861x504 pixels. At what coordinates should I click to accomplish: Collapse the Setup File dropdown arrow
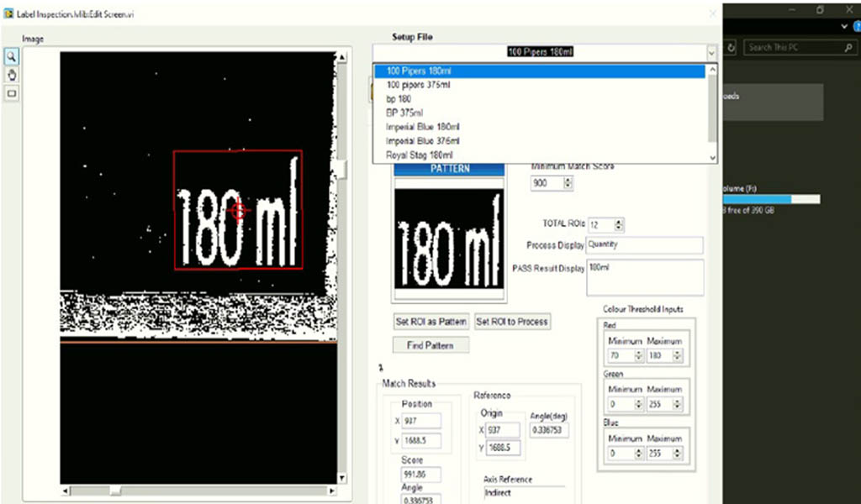pyautogui.click(x=712, y=52)
